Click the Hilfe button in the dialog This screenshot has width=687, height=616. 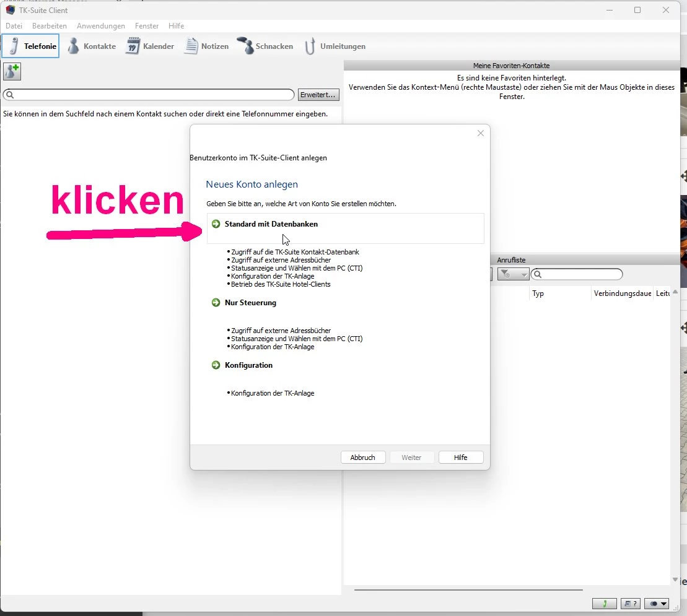(x=460, y=458)
